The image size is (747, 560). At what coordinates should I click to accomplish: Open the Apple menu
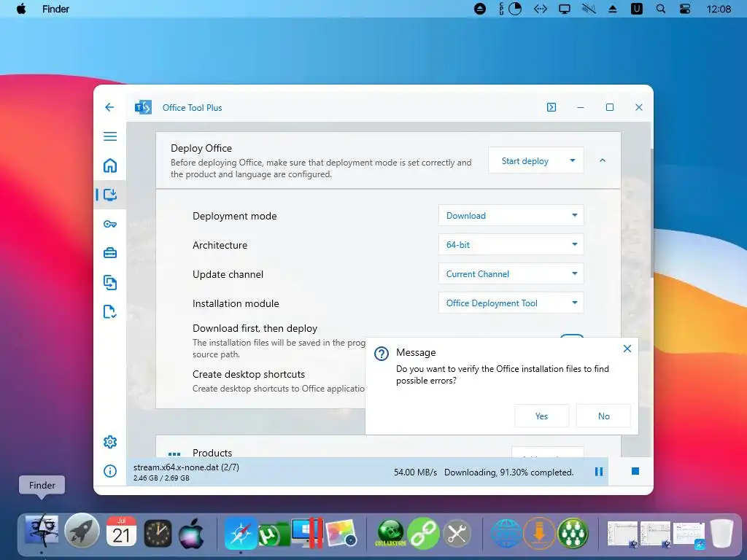point(21,9)
